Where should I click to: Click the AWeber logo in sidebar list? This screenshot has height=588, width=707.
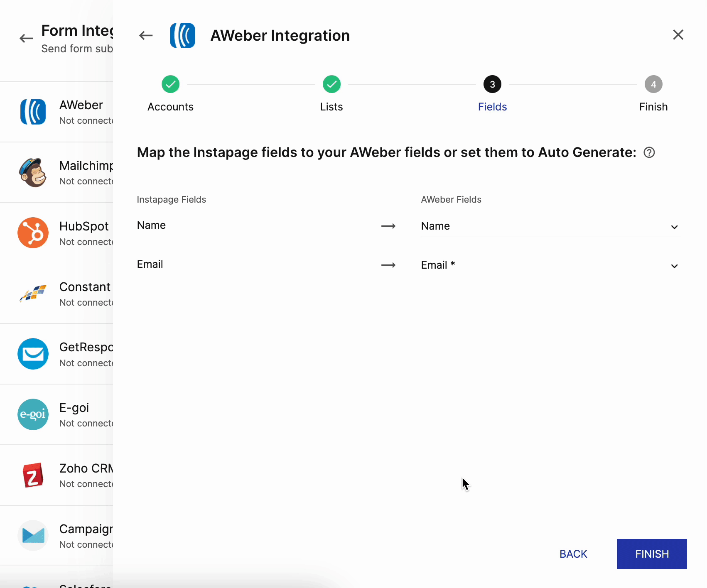click(33, 112)
